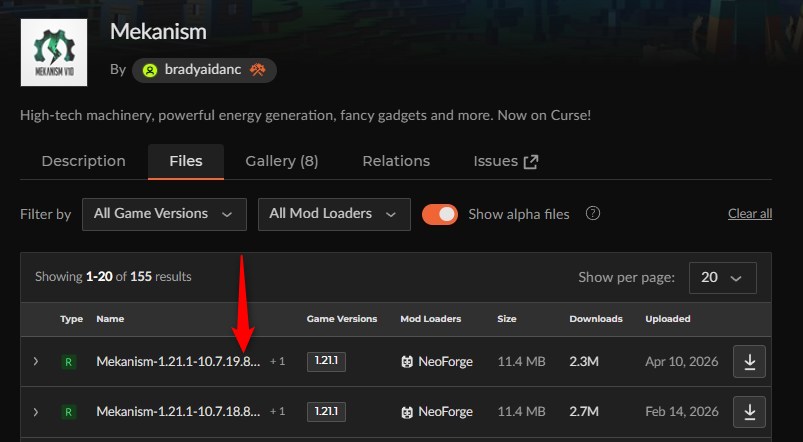Click the help icon next to Show alpha files

593,213
